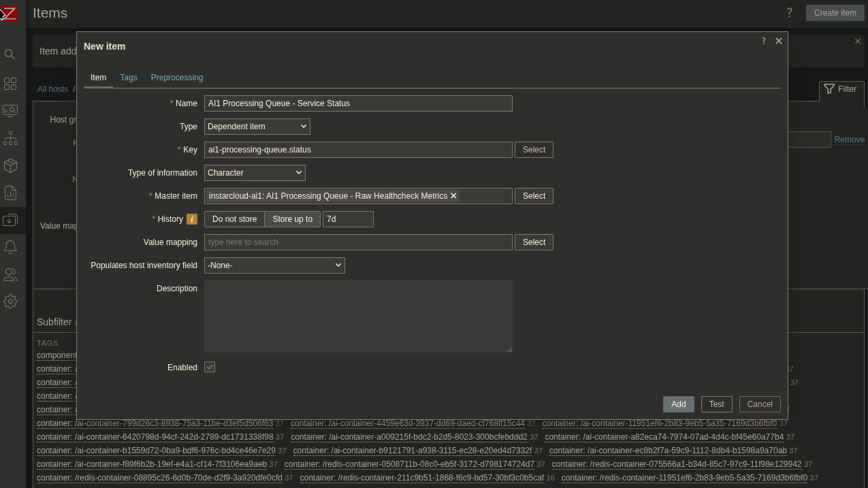Viewport: 868px width, 488px height.
Task: Click the page help question mark icon
Action: (x=789, y=12)
